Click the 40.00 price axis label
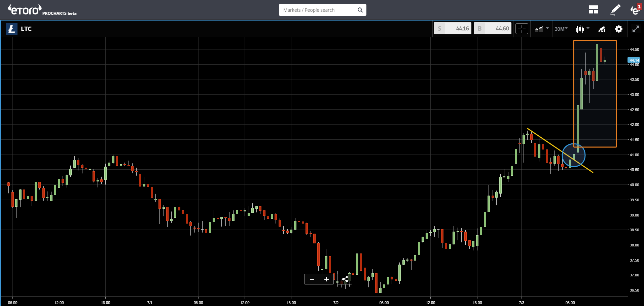644x306 pixels. point(634,185)
